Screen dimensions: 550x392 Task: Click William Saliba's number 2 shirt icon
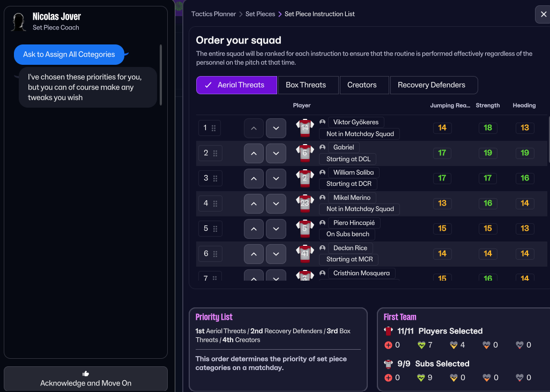pos(305,178)
